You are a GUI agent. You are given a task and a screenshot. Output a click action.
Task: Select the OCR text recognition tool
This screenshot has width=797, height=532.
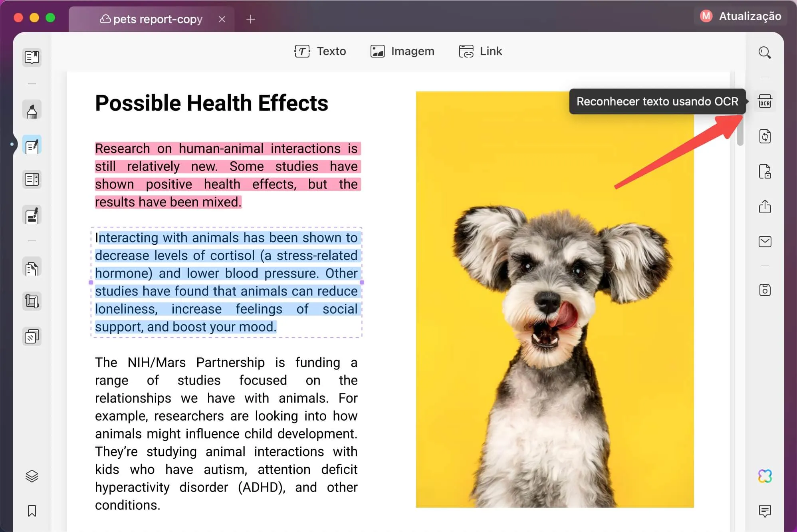[x=765, y=101]
